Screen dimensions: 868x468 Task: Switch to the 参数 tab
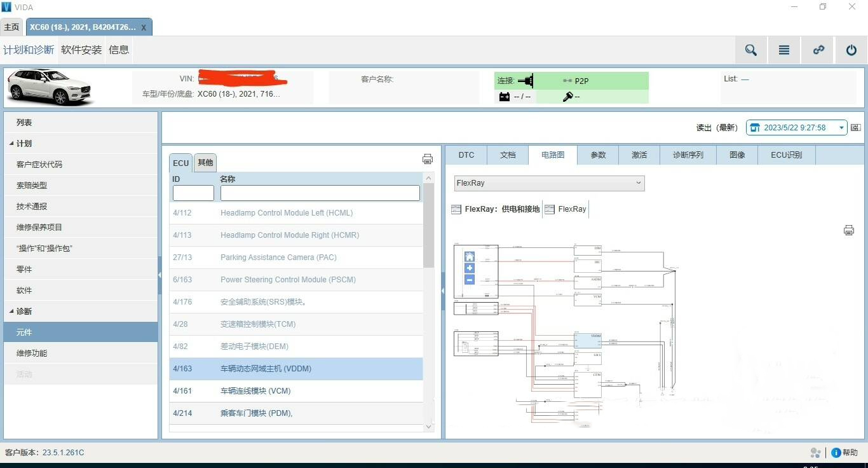[598, 155]
